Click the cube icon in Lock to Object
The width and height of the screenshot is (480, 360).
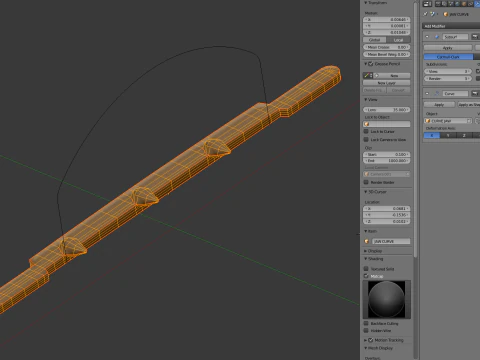point(367,124)
